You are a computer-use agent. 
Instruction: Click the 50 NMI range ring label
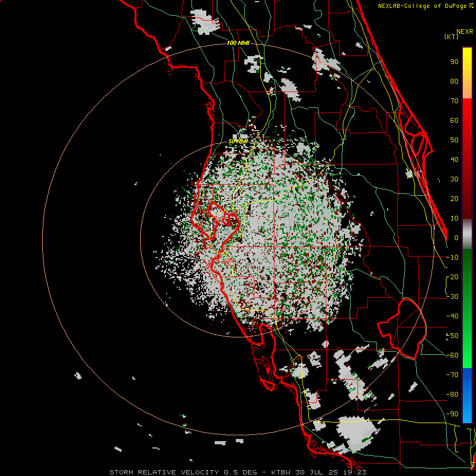[239, 141]
